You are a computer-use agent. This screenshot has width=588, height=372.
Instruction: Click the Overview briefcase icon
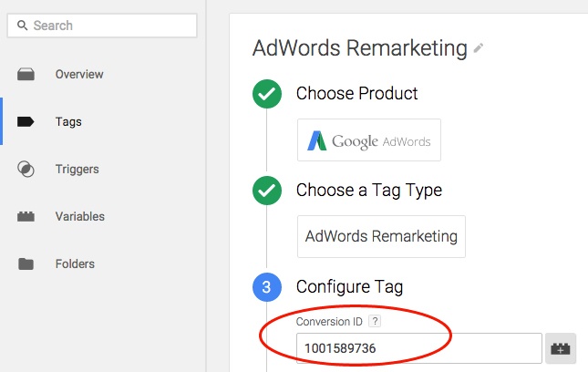tap(26, 75)
